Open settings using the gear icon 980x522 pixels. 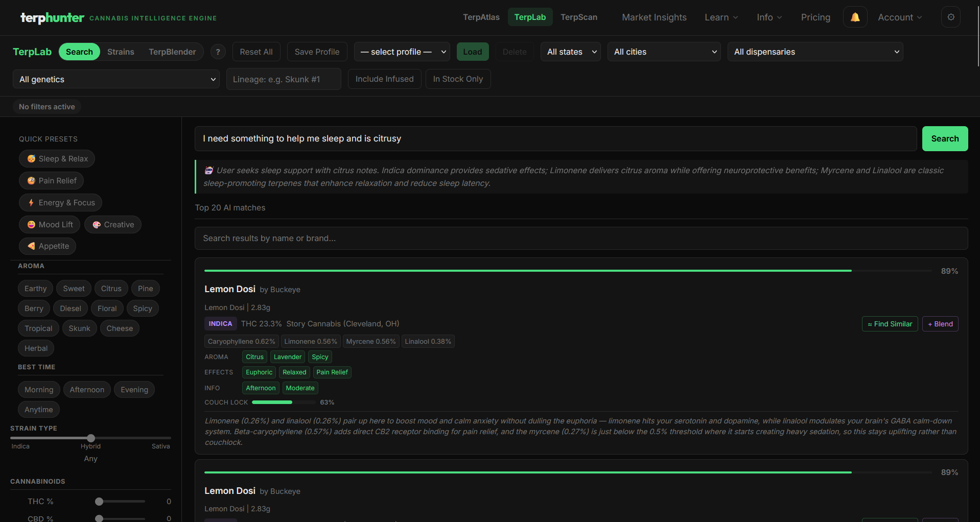[x=950, y=17]
